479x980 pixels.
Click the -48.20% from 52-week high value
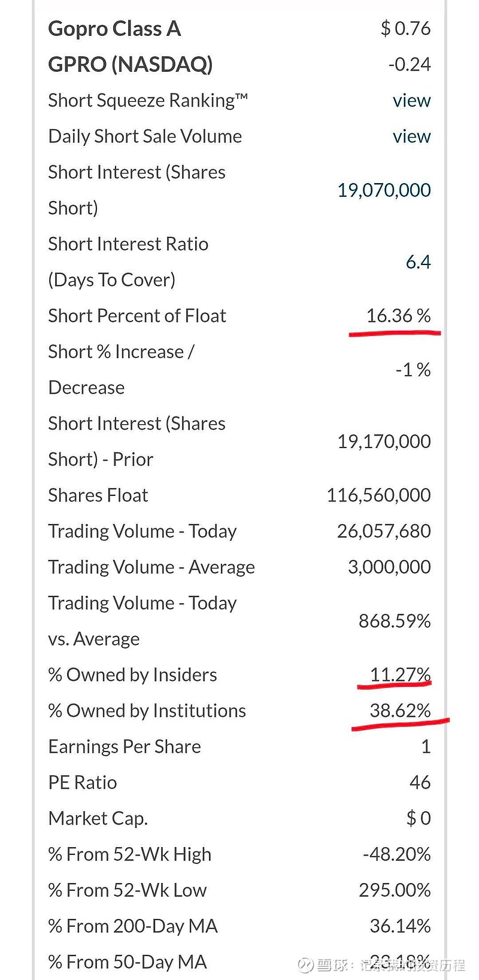click(396, 854)
